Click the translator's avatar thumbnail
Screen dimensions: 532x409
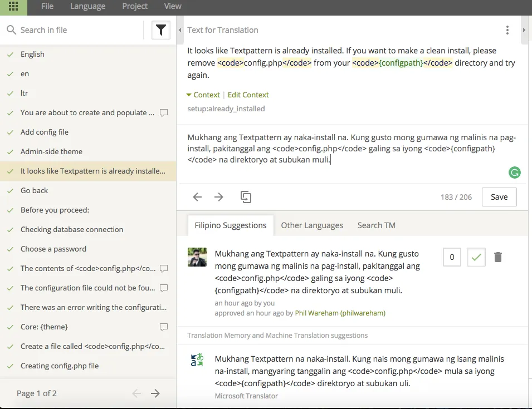(197, 257)
